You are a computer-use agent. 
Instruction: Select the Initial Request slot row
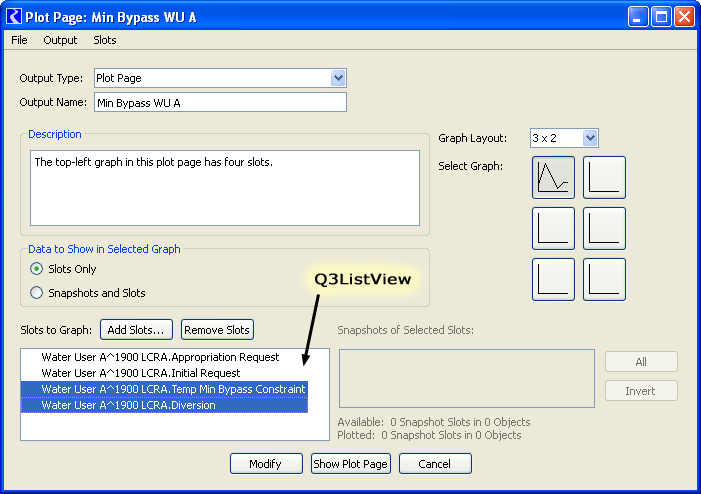[164, 373]
